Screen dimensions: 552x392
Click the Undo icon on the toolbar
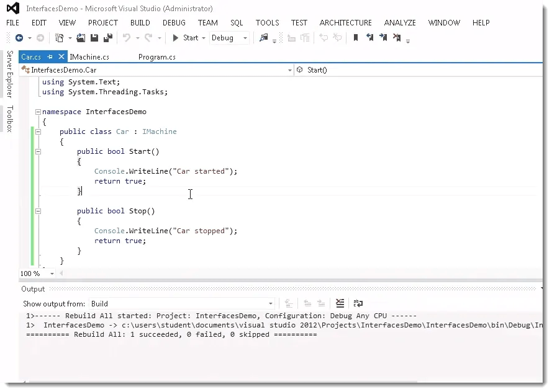128,38
